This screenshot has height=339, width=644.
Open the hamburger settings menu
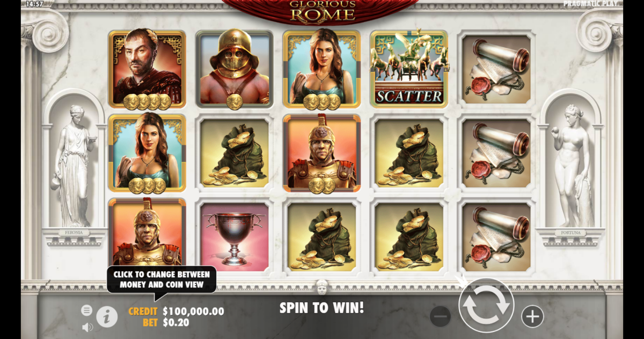coord(86,311)
